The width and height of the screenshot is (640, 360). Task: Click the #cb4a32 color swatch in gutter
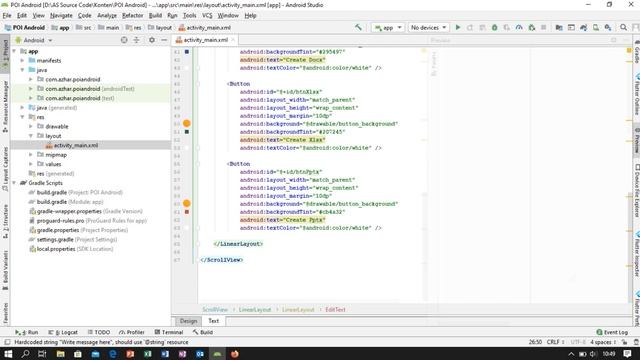point(187,212)
